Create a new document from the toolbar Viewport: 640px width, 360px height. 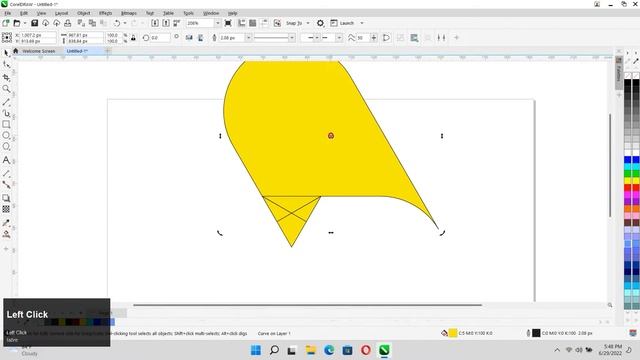6,23
